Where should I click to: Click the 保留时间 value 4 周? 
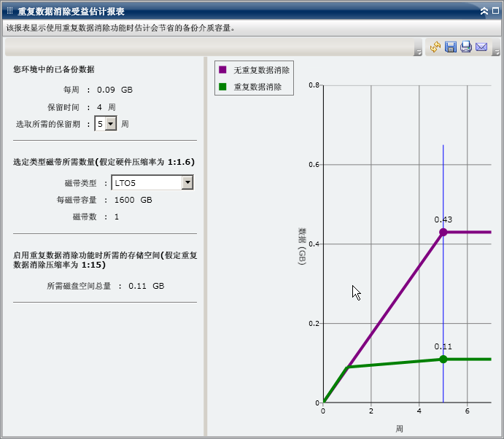pyautogui.click(x=106, y=107)
